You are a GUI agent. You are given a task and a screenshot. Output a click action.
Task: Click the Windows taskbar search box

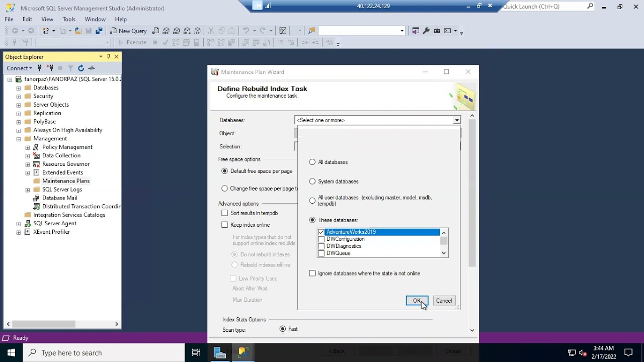[x=104, y=352]
